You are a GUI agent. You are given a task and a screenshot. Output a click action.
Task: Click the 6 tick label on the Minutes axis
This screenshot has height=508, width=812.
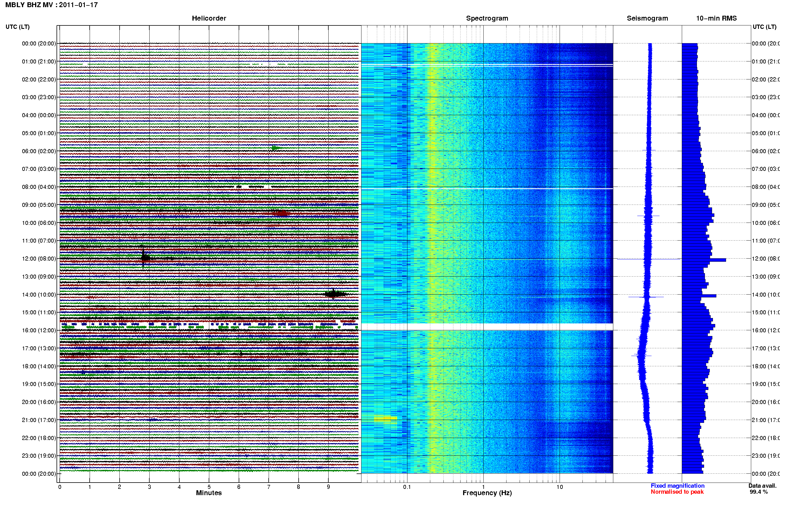[239, 487]
